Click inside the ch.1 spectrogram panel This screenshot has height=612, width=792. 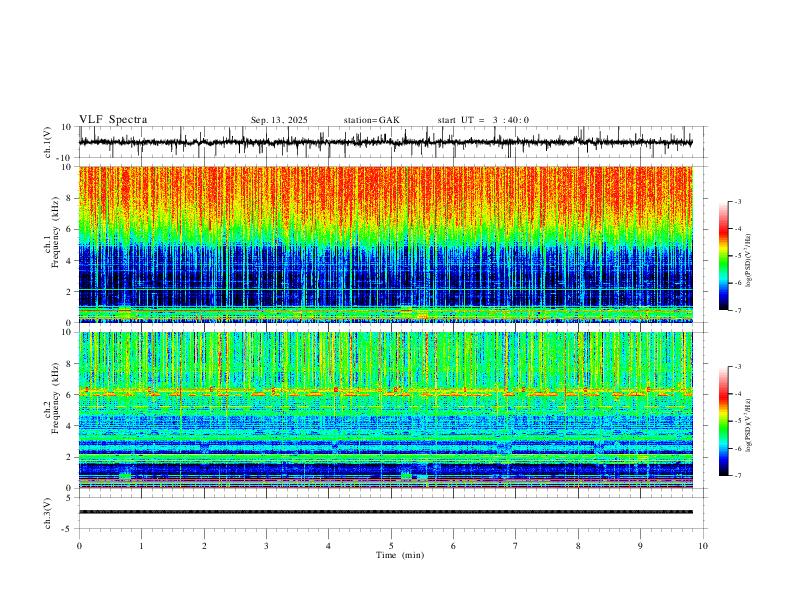[x=386, y=244]
